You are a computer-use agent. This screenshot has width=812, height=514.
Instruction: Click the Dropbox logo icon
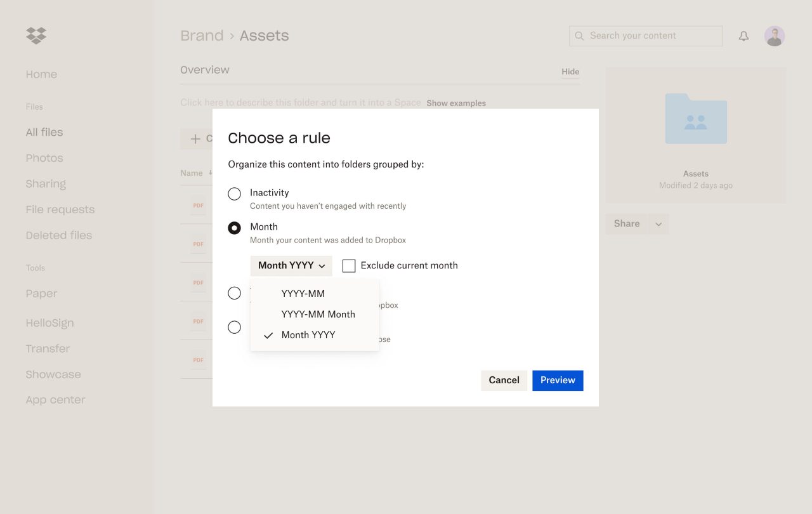pos(36,36)
